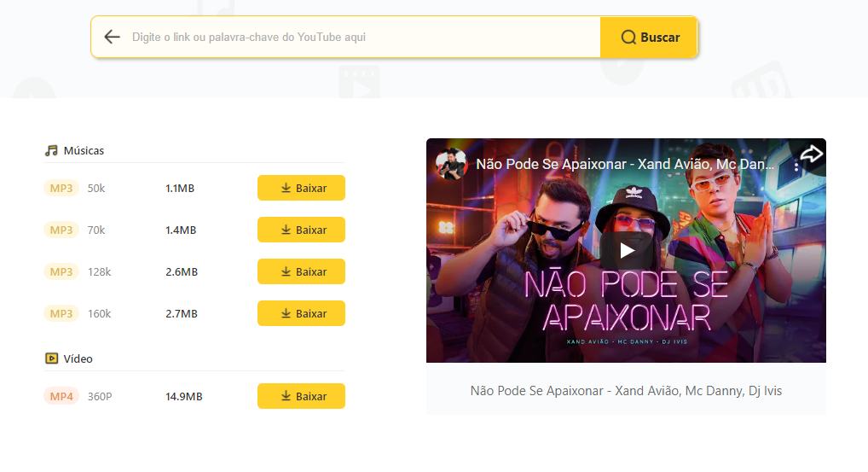Click the download arrow icon on 360P row
Screen dimensions: 868x472
pyautogui.click(x=286, y=396)
